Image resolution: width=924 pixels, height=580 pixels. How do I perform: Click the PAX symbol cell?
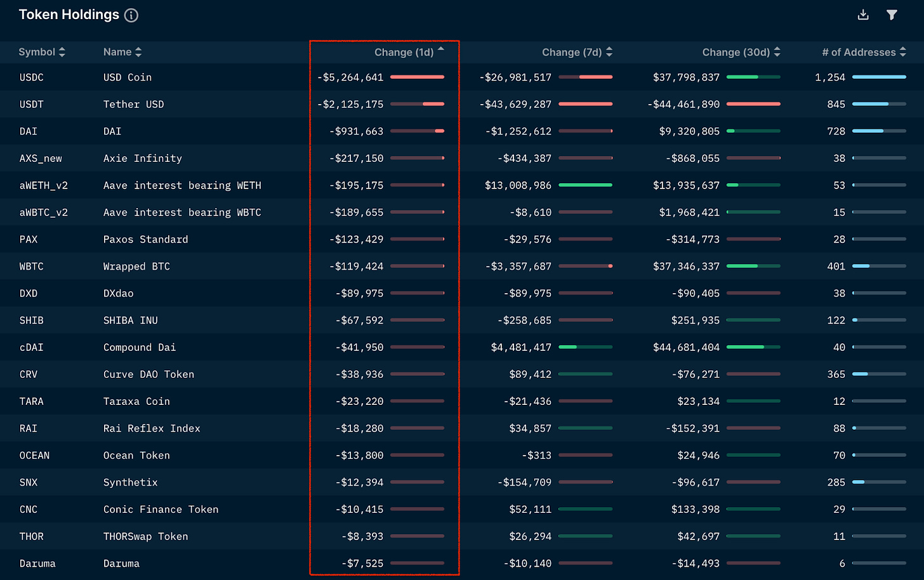pos(29,239)
